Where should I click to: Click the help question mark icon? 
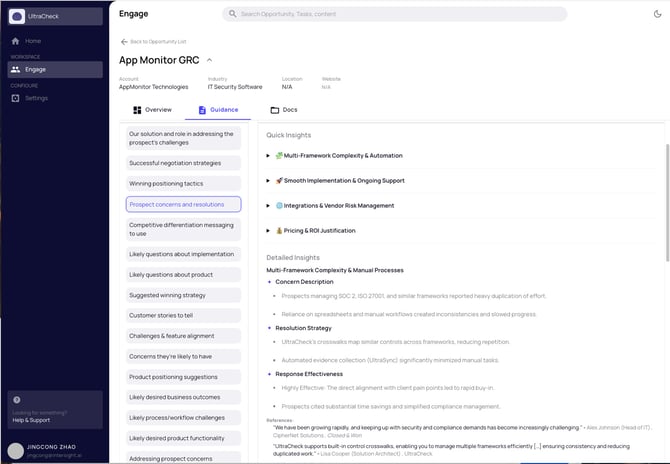tap(17, 400)
